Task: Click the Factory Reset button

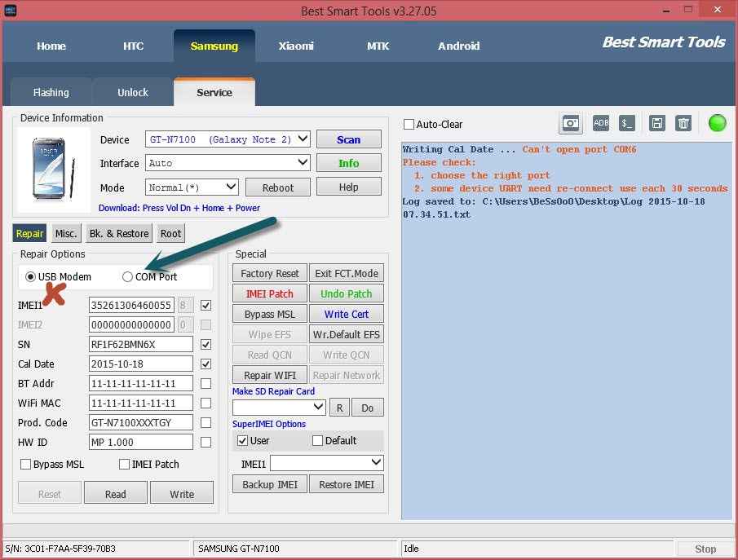Action: pos(270,273)
